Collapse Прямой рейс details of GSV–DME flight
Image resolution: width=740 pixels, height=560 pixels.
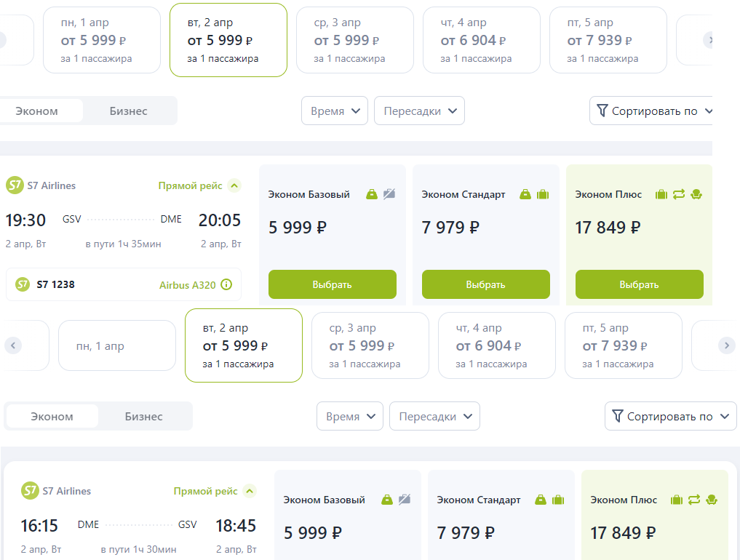click(234, 185)
